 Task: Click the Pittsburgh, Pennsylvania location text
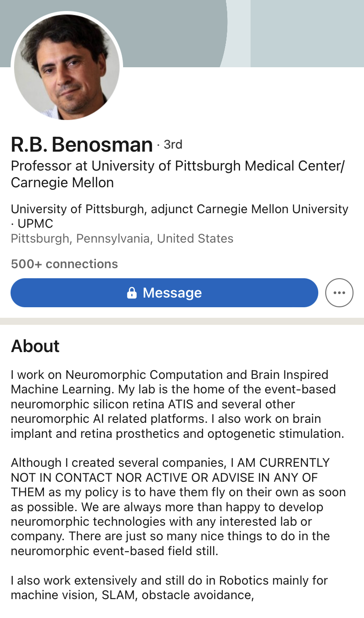tap(122, 239)
